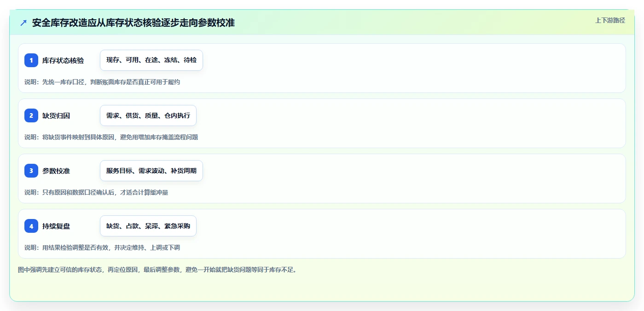Click the 安全库存改造 heading title
Viewport: 644px width, 311px height.
coord(133,23)
